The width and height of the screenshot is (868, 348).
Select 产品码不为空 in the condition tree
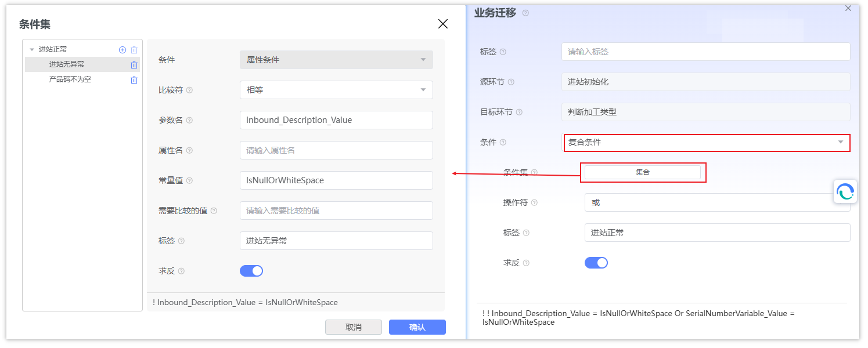70,79
